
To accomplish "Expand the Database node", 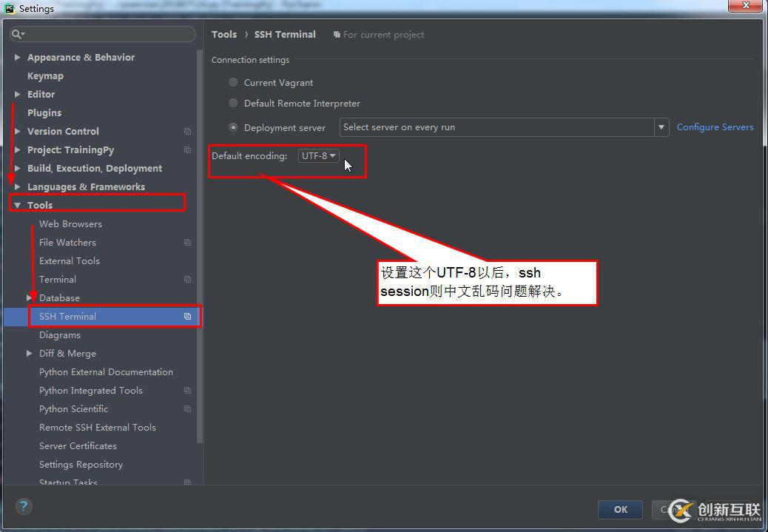I will coord(30,298).
